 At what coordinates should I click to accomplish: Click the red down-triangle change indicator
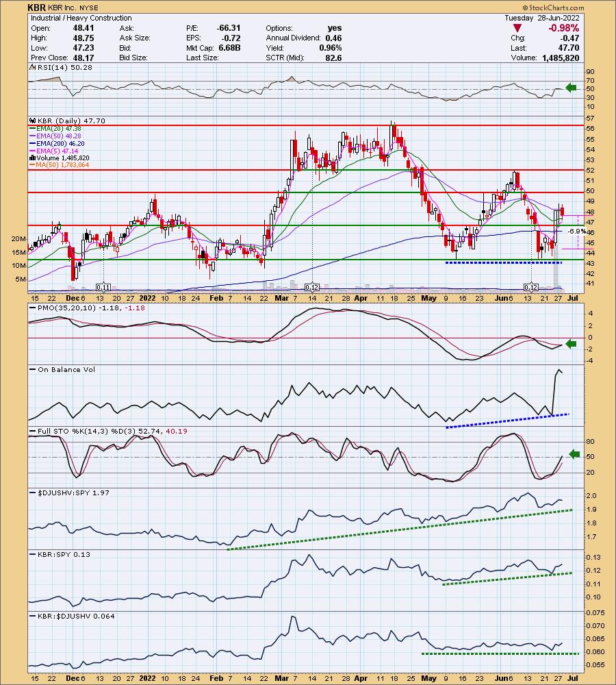(517, 28)
